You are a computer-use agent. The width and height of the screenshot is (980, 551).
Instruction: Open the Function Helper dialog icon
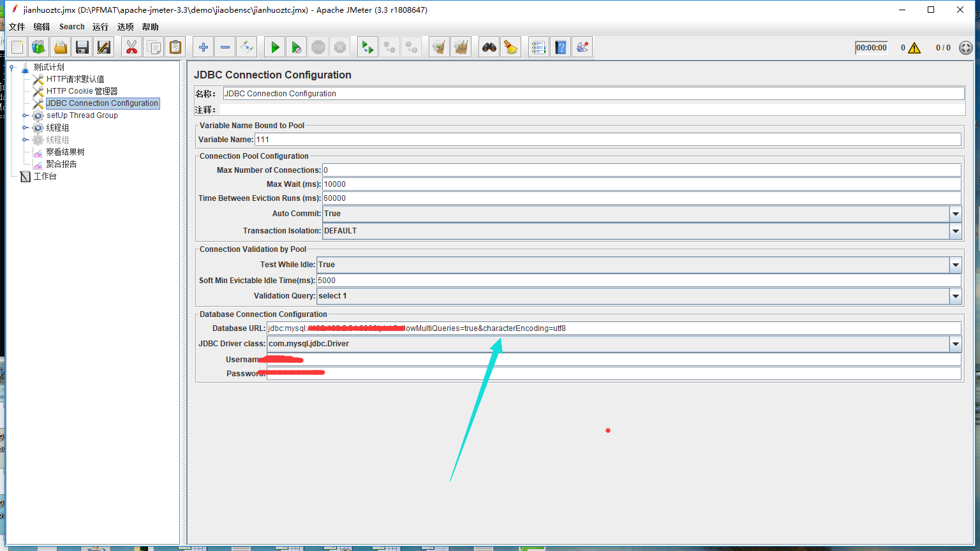[538, 47]
